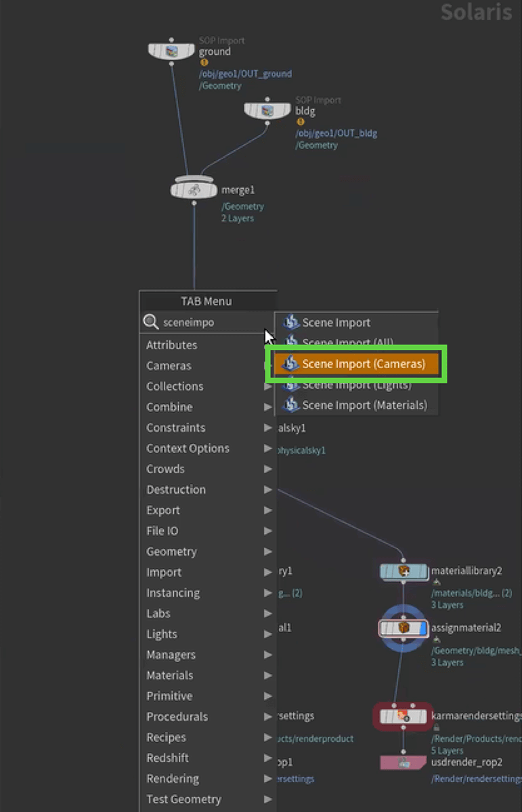Expand the Geometry submenu arrow

click(x=268, y=551)
